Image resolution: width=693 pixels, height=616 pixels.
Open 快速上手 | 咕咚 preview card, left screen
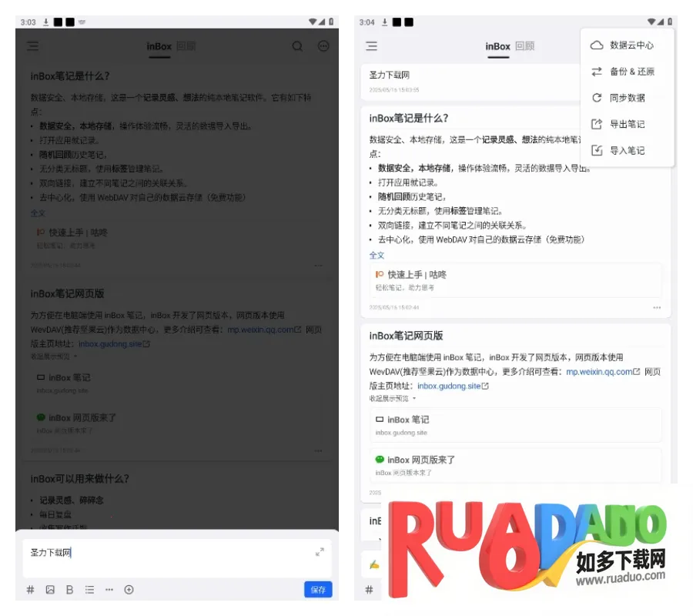(x=177, y=238)
